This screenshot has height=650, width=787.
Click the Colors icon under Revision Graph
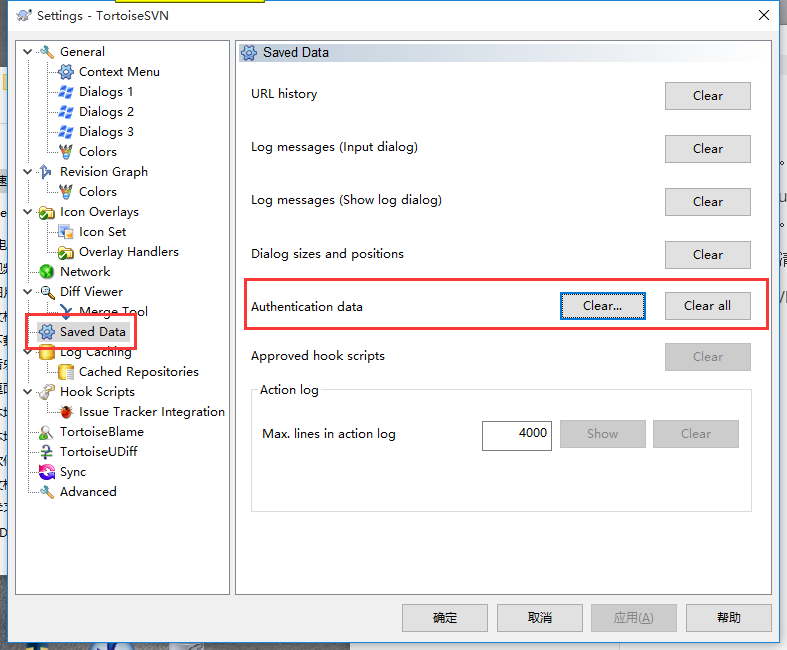click(66, 192)
